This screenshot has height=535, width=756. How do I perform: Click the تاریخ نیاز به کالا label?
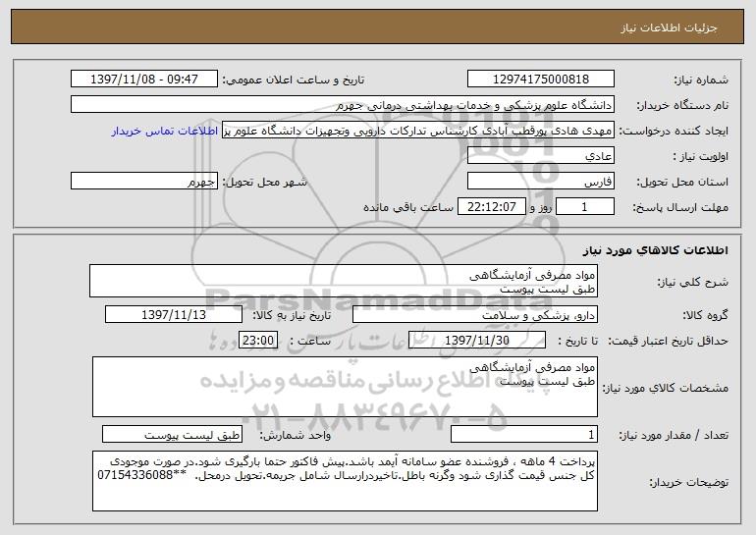point(292,315)
